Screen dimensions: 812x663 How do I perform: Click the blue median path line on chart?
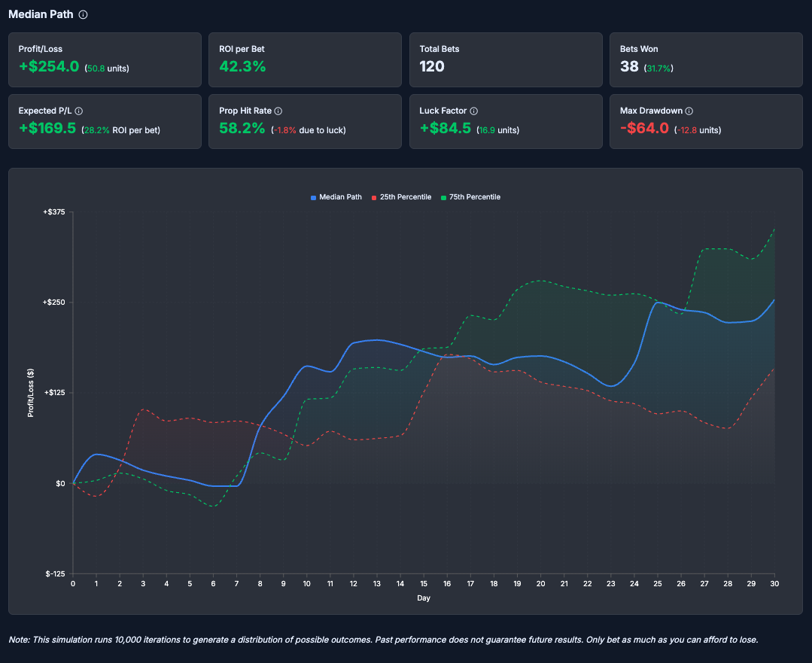click(376, 341)
